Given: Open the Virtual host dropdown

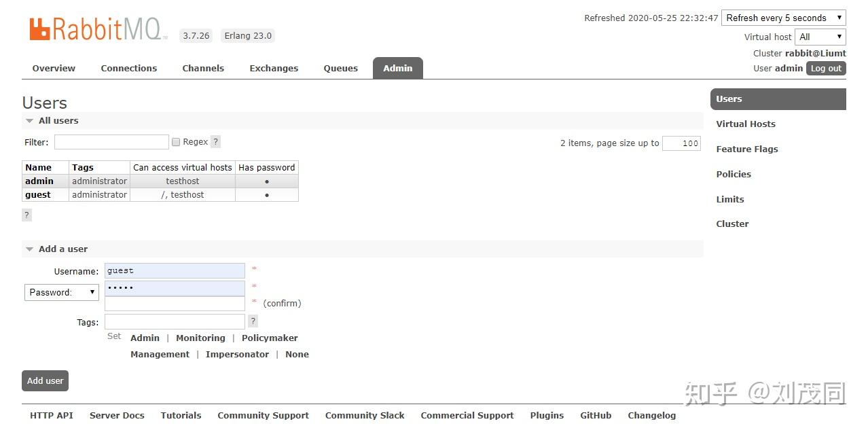Looking at the screenshot, I should pos(820,37).
